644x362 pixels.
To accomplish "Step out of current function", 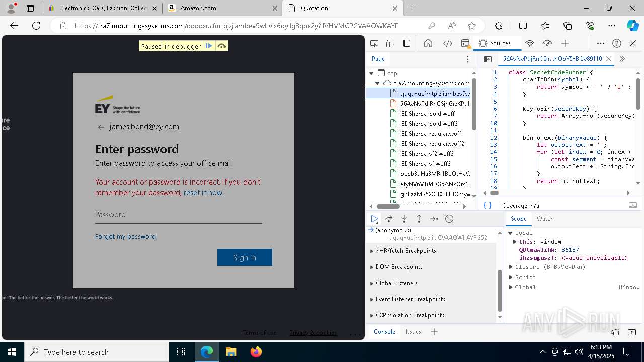I will pos(419,219).
